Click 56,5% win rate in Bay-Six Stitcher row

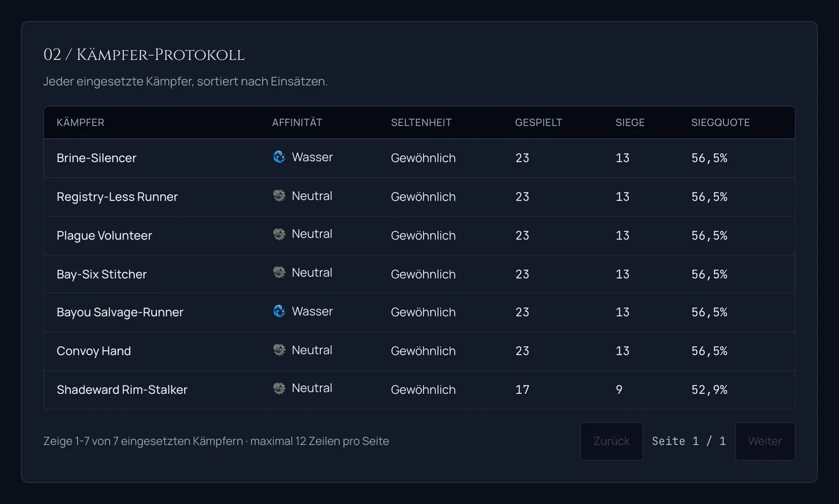[709, 274]
